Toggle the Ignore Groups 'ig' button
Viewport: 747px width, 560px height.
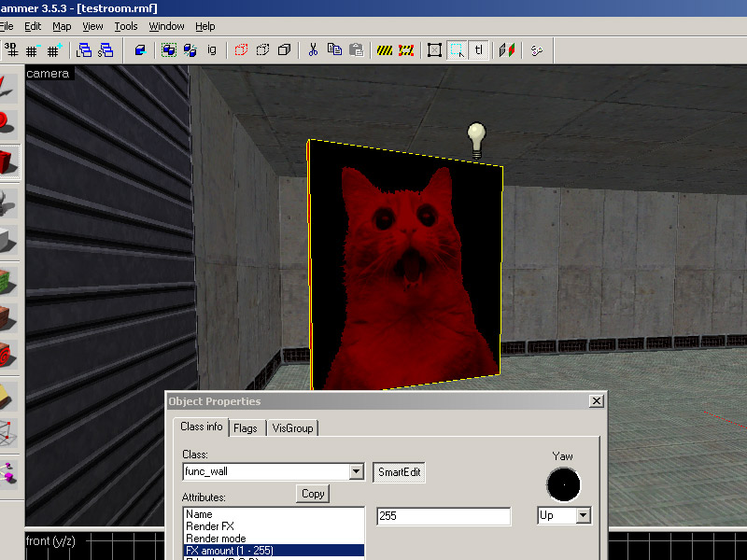pyautogui.click(x=212, y=49)
